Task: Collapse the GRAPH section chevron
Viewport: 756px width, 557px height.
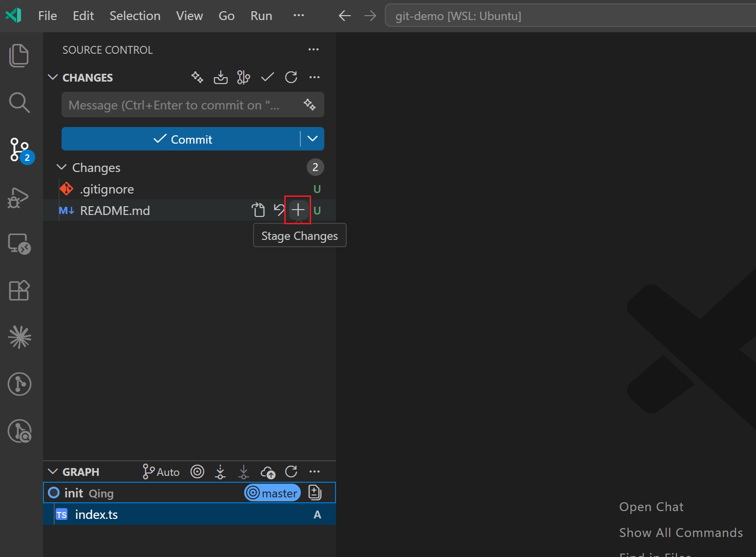Action: coord(53,471)
